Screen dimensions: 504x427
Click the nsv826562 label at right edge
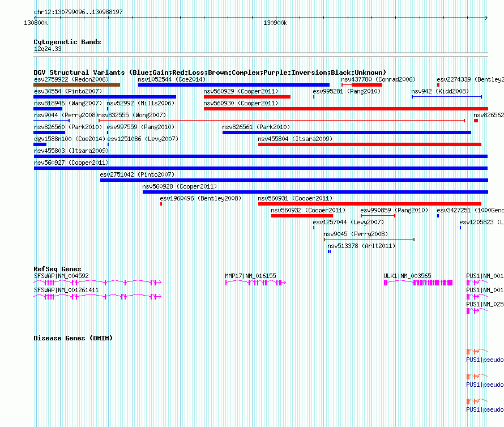[489, 115]
